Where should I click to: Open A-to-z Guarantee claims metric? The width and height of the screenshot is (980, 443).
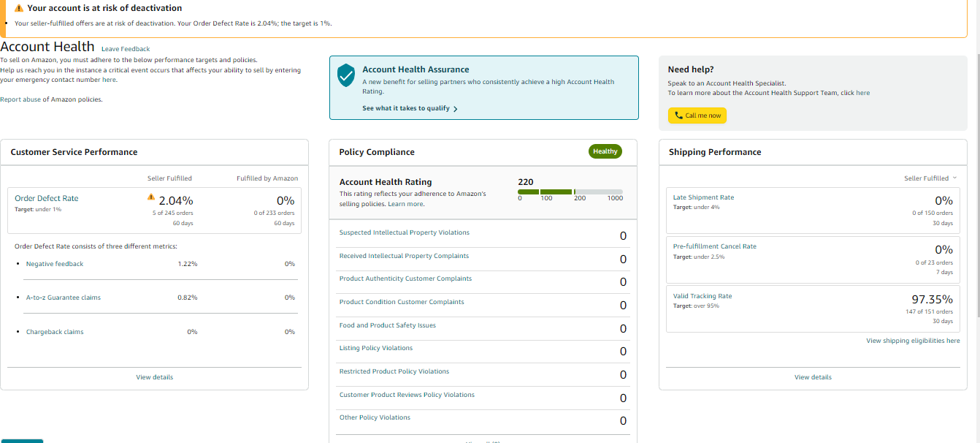(x=64, y=298)
